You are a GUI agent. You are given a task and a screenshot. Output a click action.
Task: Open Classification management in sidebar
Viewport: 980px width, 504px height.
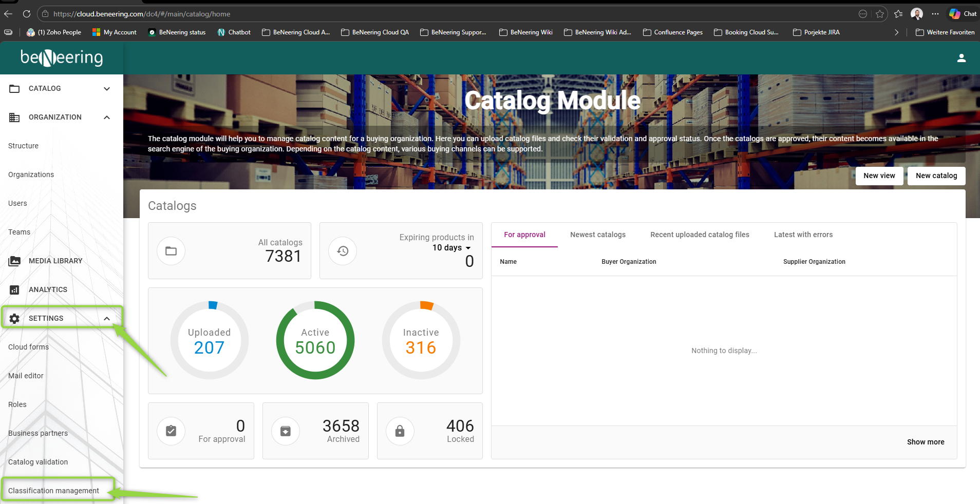[54, 491]
